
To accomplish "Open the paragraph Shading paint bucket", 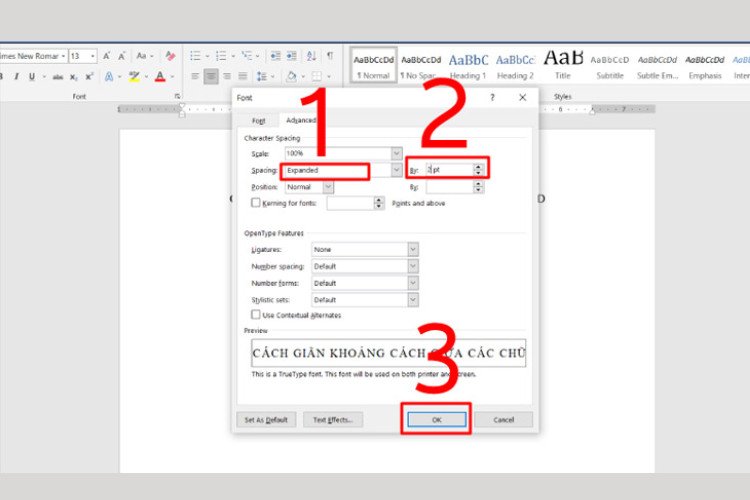I will 291,76.
